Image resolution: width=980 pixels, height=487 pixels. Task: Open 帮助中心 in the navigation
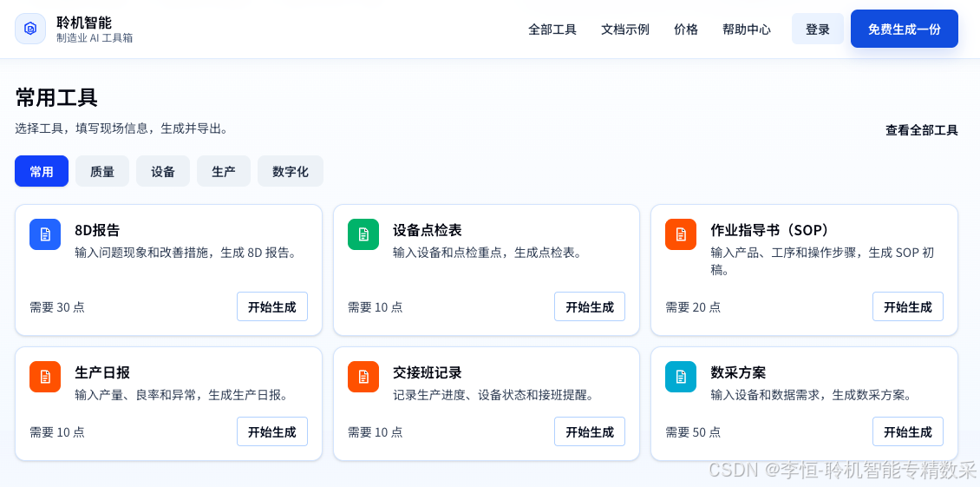click(746, 30)
